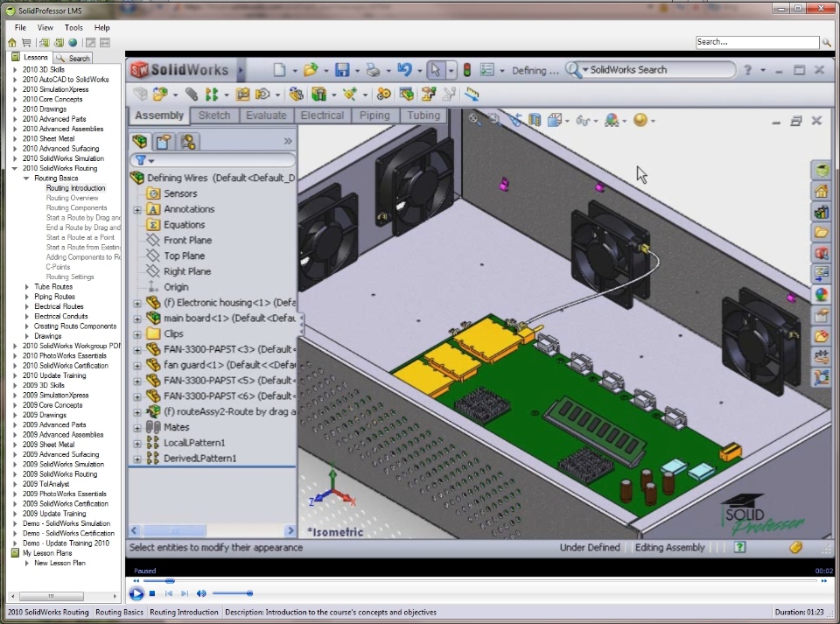Screen dimensions: 840x624
Task: Click the View Orientation cube icon
Action: point(555,120)
